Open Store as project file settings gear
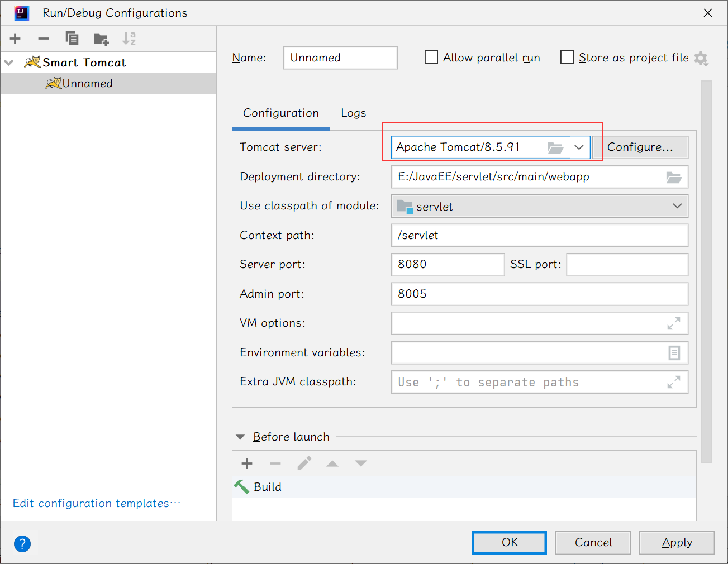 pyautogui.click(x=701, y=58)
